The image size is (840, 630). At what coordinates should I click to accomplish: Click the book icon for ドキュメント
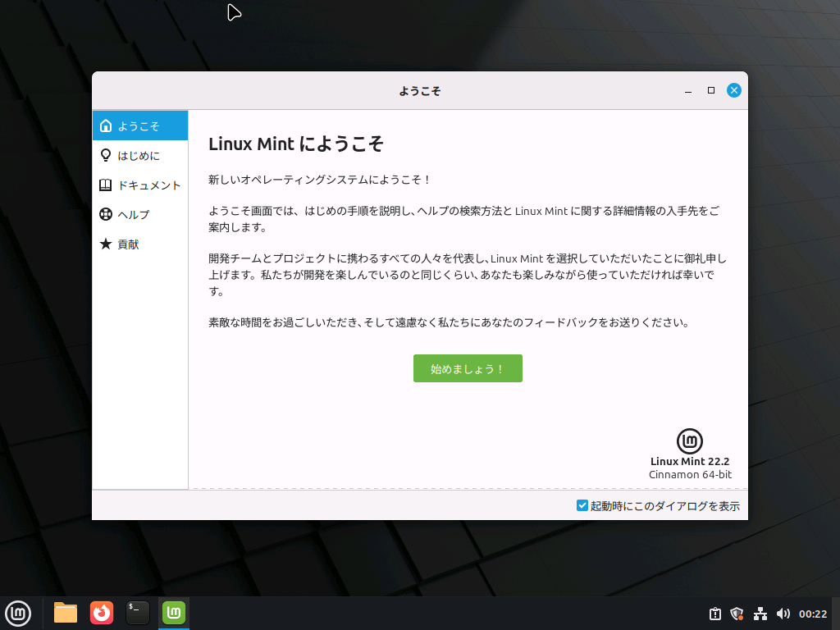click(x=106, y=185)
